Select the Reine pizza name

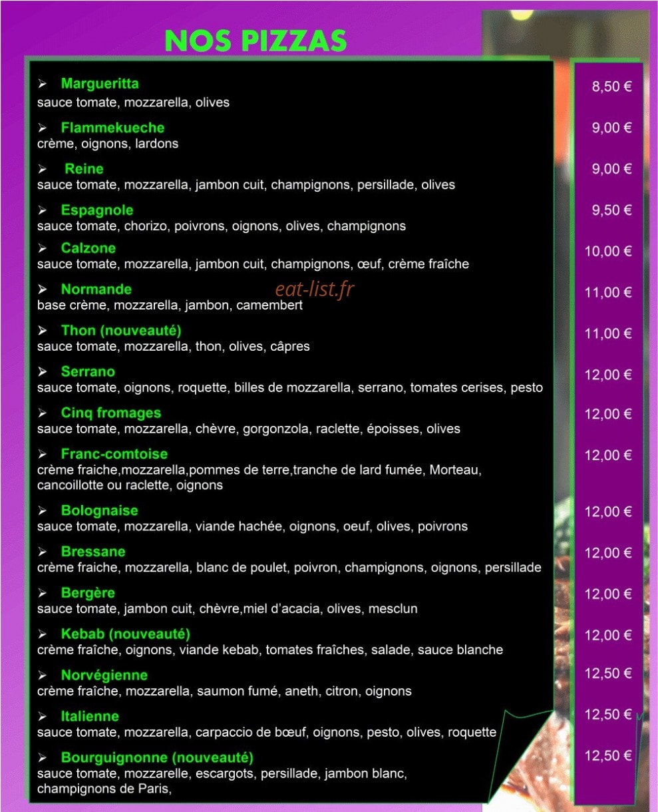pos(84,168)
